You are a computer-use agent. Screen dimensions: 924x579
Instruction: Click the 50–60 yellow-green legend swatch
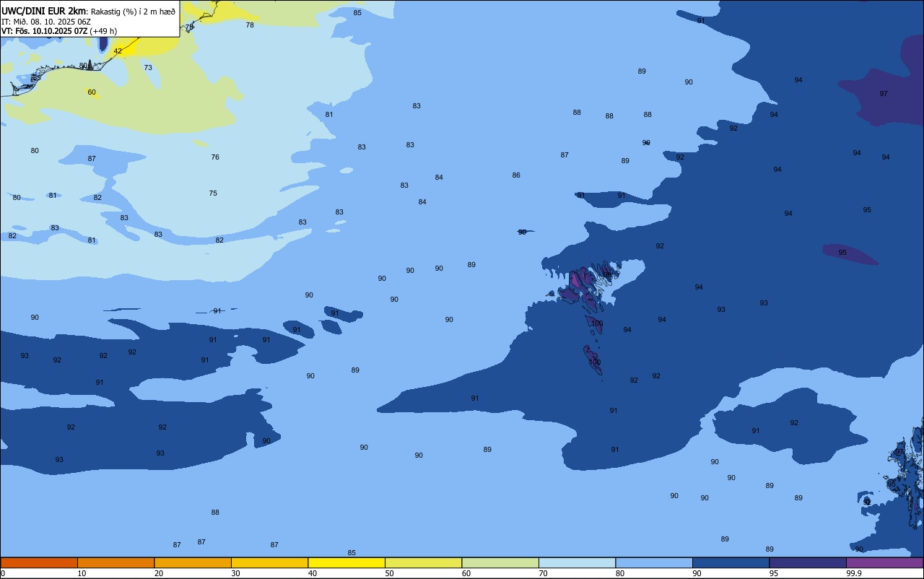[x=423, y=562]
